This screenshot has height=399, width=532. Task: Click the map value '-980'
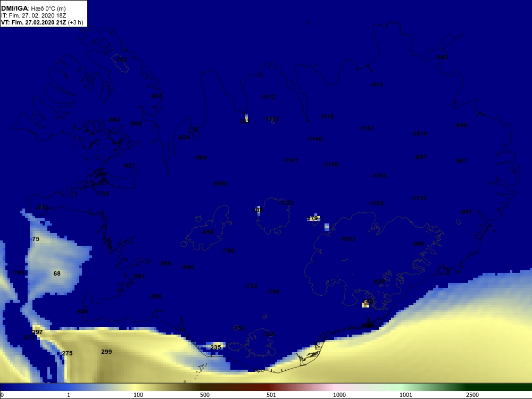coord(418,244)
